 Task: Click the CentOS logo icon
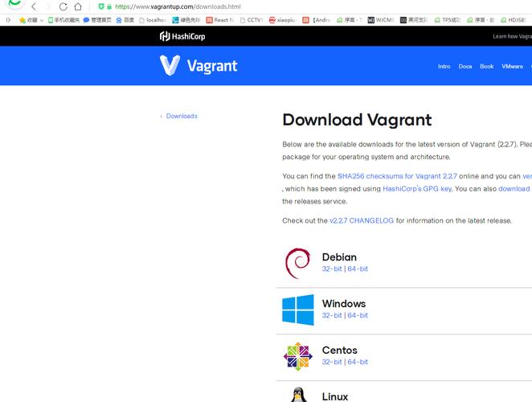point(297,356)
